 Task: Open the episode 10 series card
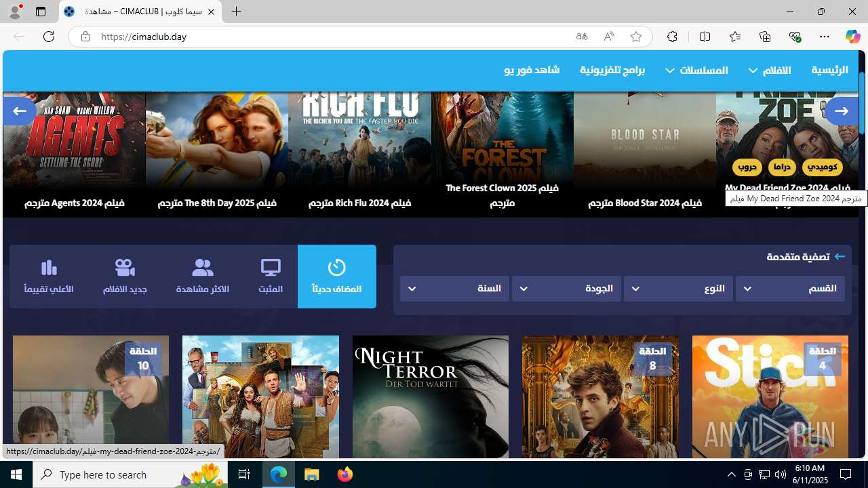click(x=91, y=396)
